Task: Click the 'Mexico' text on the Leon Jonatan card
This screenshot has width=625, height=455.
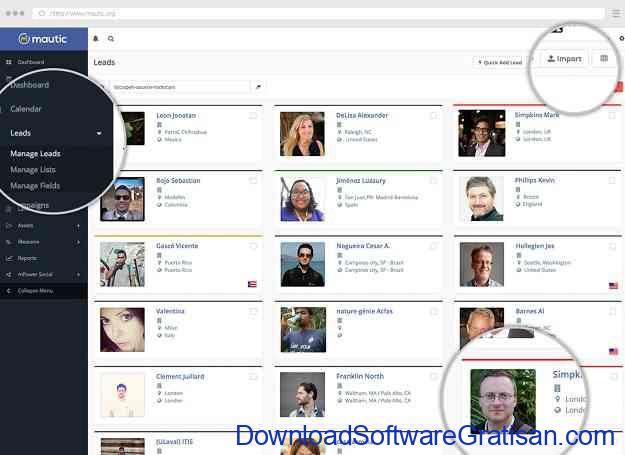Action: tap(173, 139)
